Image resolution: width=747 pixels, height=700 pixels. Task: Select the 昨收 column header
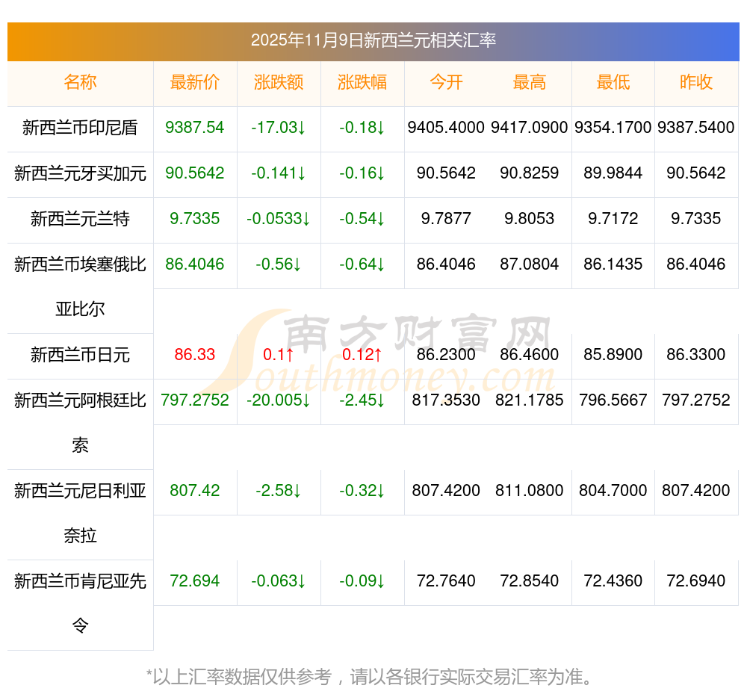point(696,82)
